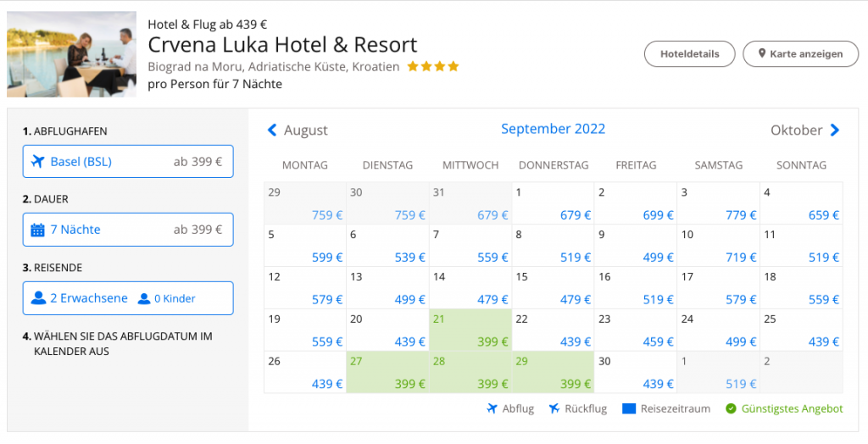Click the adults person icon
The width and height of the screenshot is (868, 444).
click(x=38, y=298)
